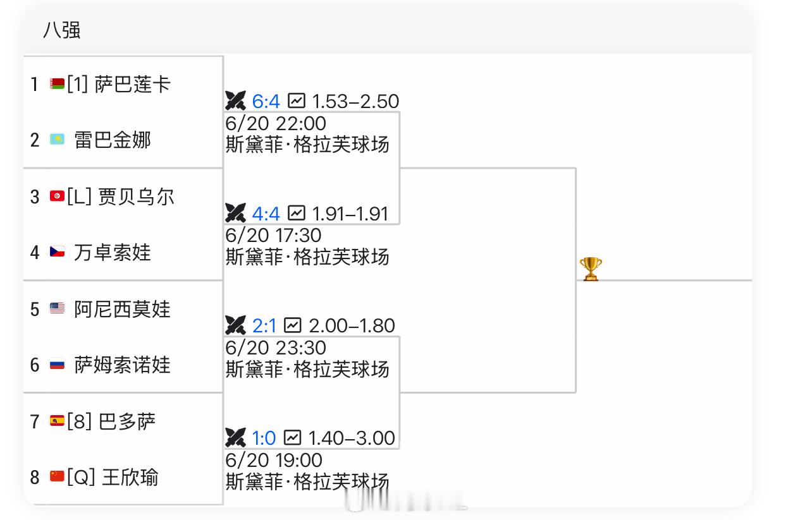Open odds chart icon next to 2.00–1.80

[293, 325]
